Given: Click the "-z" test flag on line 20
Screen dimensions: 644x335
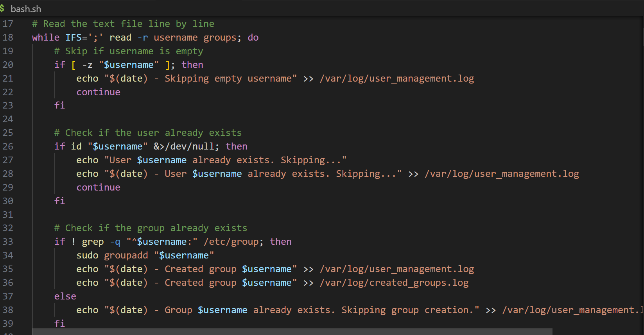Looking at the screenshot, I should pos(87,65).
